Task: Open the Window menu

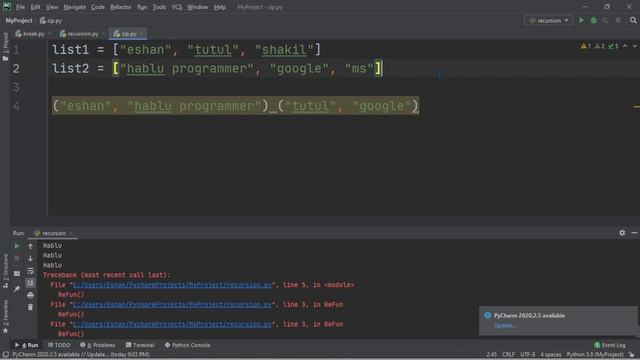Action: click(198, 7)
